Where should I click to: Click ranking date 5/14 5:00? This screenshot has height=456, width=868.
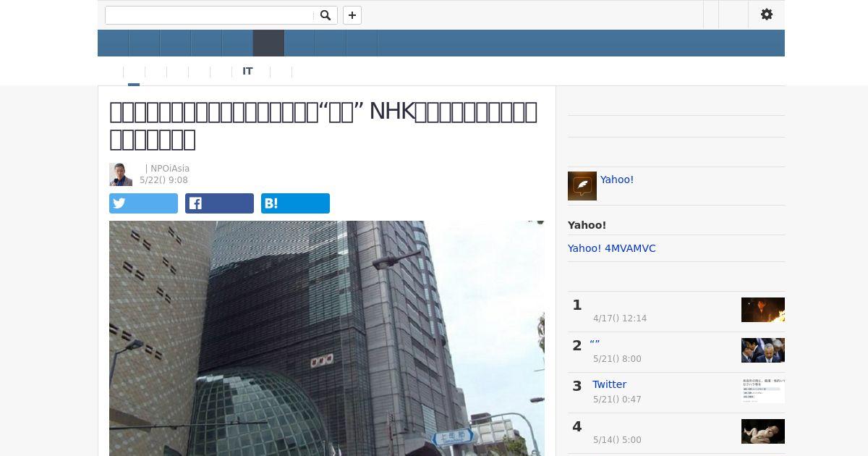tap(617, 440)
